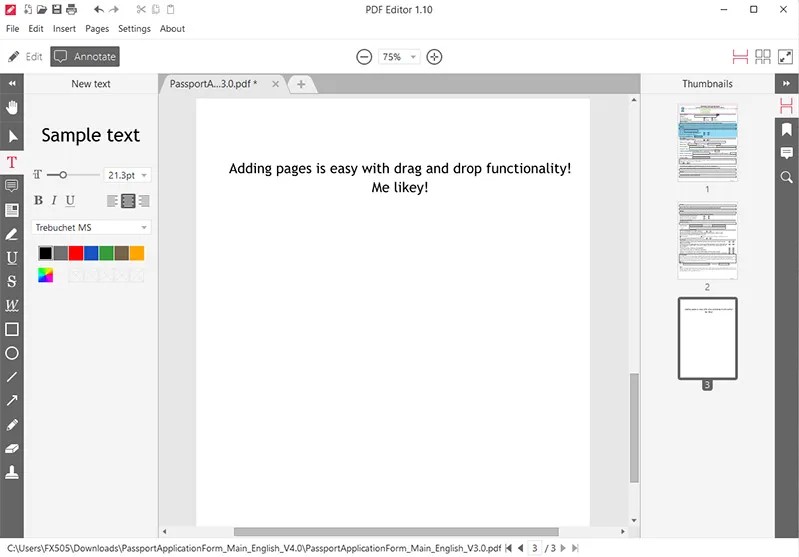Choose the sticky note comment tool

click(x=12, y=185)
